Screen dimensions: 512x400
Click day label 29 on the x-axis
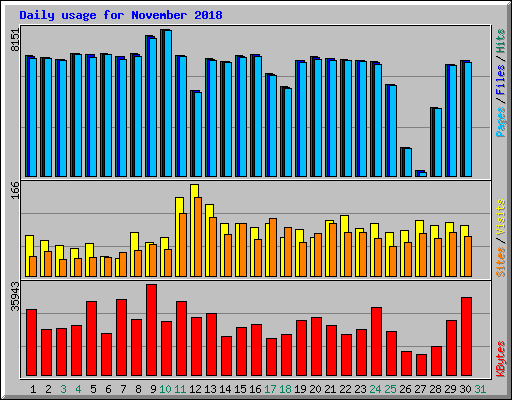pos(450,389)
